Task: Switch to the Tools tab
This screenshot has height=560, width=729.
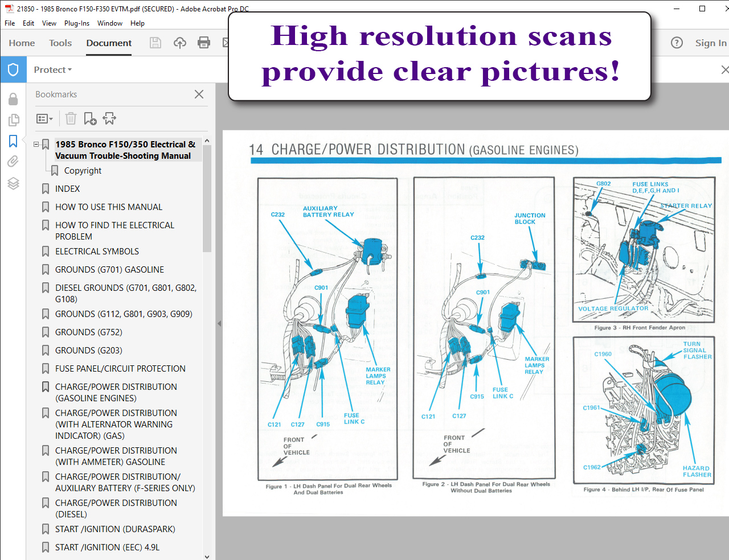Action: coord(60,43)
